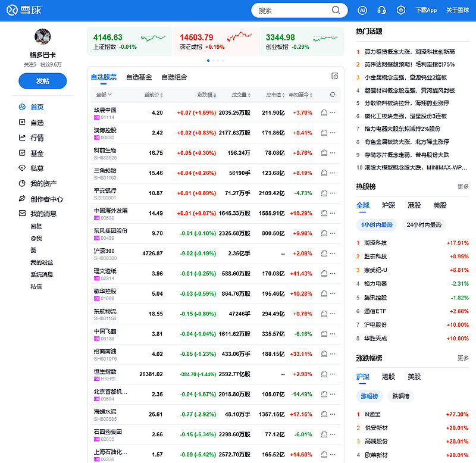
Task: Open the 创业板指 index card
Action: click(302, 42)
